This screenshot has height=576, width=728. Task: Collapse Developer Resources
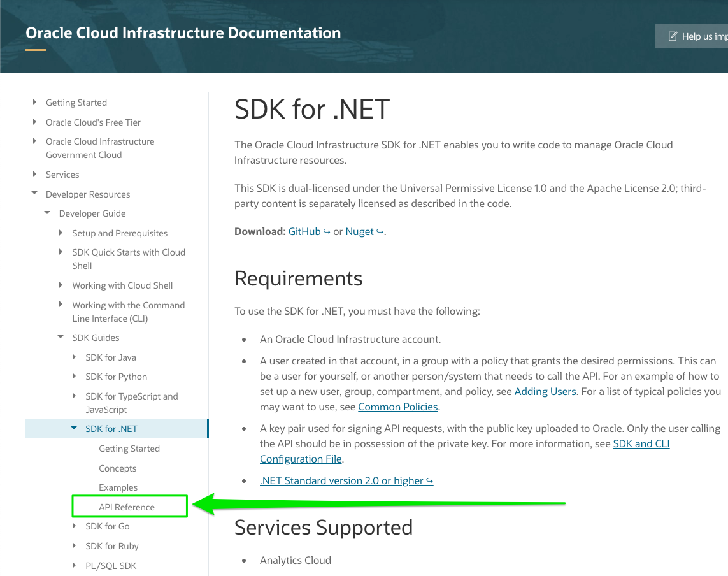coord(34,194)
